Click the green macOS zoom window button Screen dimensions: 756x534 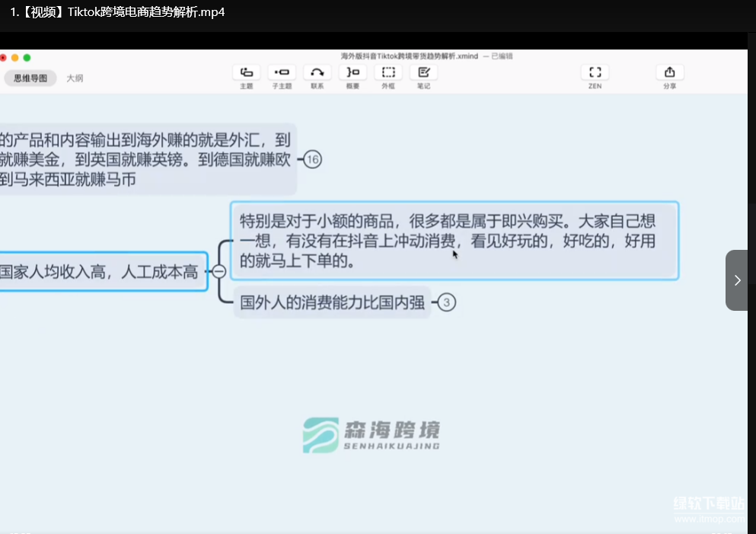pyautogui.click(x=27, y=58)
